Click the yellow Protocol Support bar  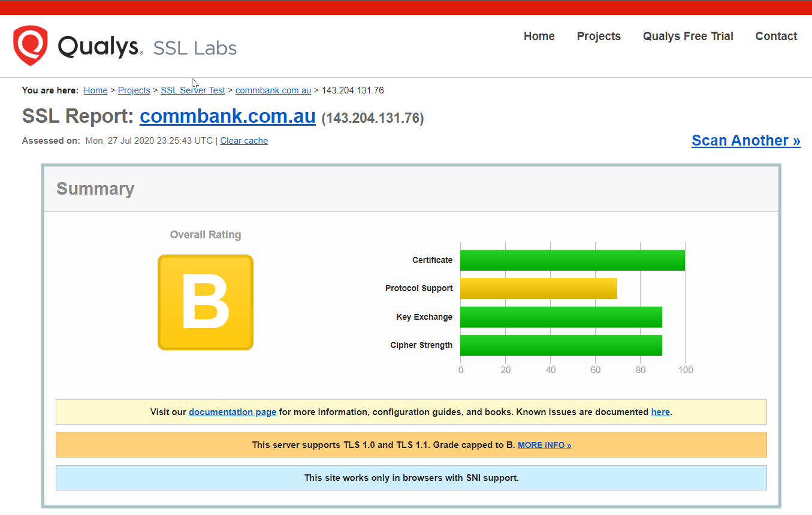pos(538,289)
